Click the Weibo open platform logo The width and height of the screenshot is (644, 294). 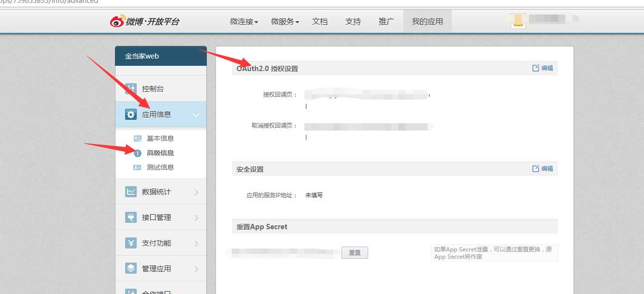(x=144, y=21)
